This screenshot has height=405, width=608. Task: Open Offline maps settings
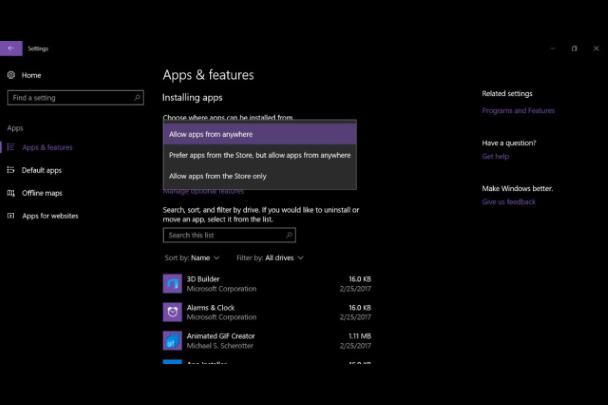(42, 193)
